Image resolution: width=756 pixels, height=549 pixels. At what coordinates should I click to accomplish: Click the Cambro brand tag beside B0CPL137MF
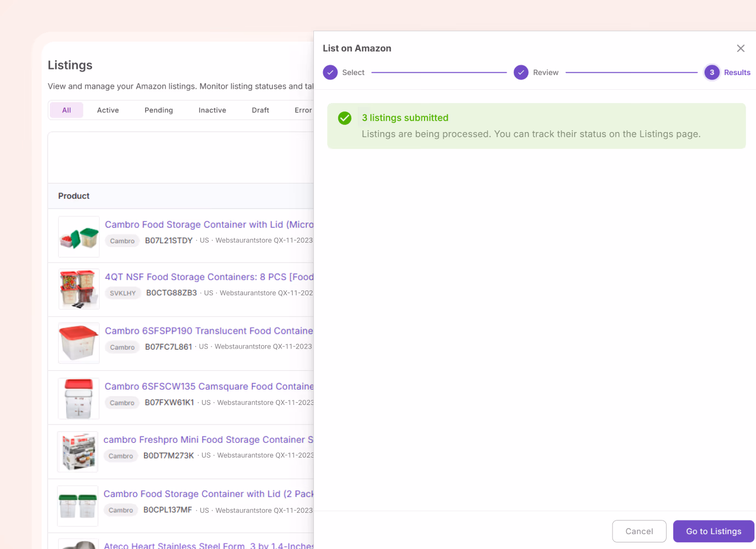121,510
